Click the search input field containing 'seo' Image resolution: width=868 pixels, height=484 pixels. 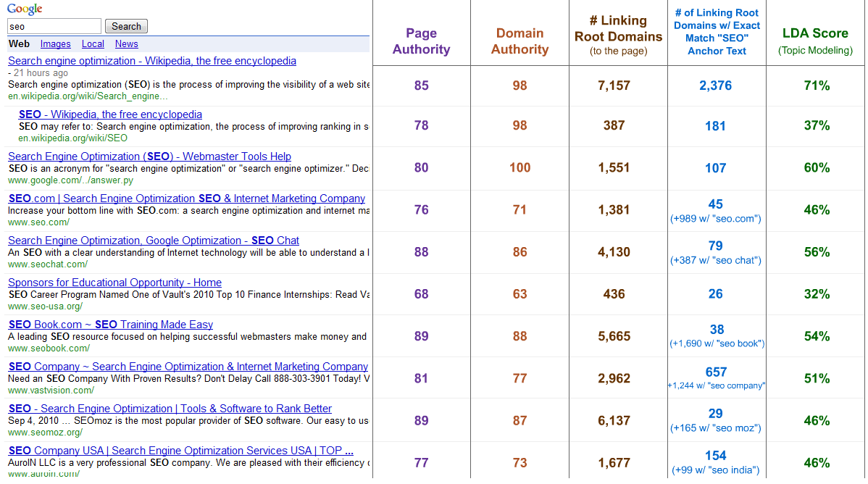[54, 27]
